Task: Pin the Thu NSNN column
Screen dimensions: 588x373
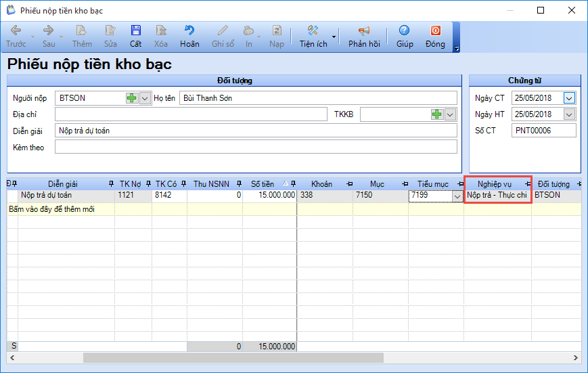Action: click(x=240, y=184)
